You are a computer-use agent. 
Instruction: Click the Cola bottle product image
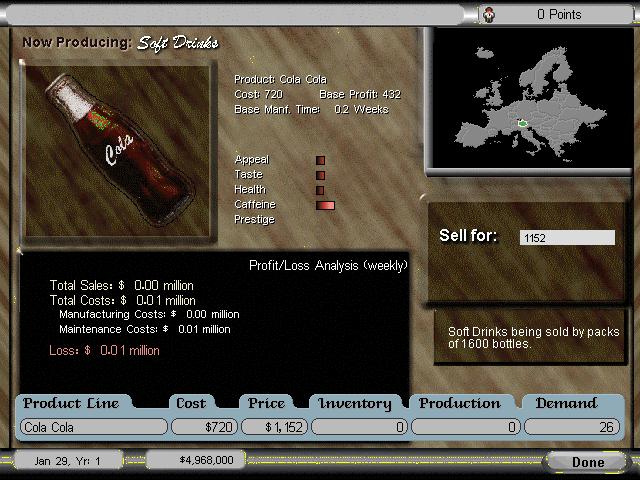click(x=119, y=151)
